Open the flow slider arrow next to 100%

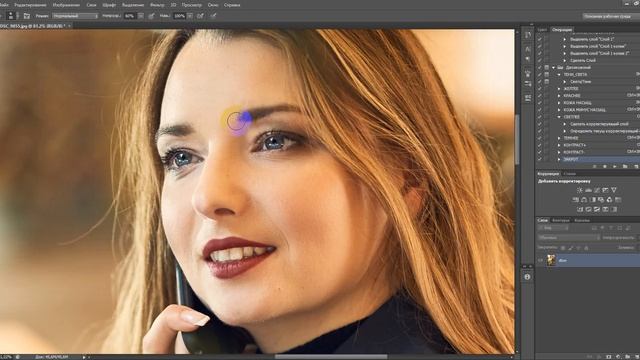[x=190, y=16]
